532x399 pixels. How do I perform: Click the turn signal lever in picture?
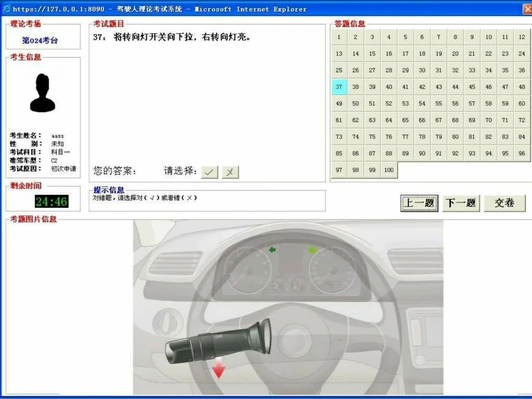(216, 341)
